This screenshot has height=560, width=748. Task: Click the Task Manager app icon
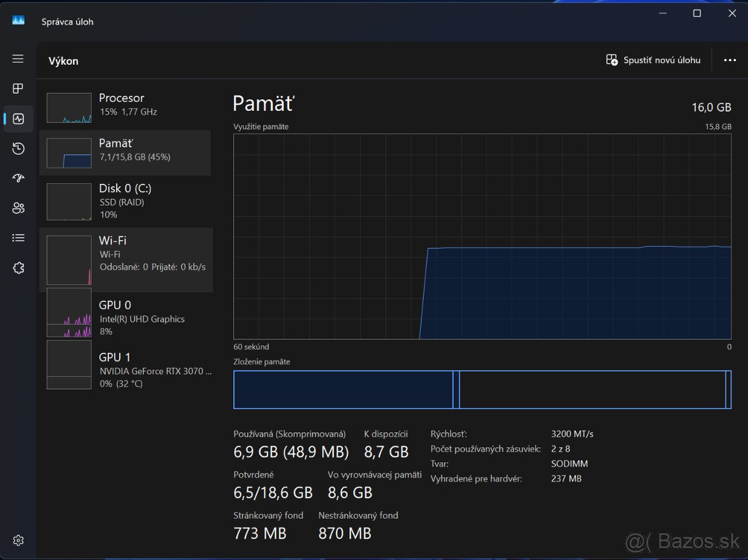[18, 21]
